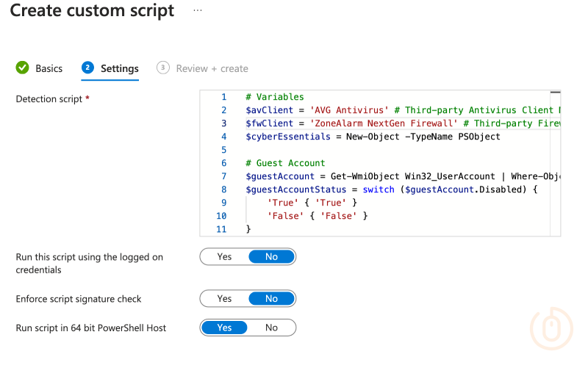Switch to the Review + create step
The width and height of the screenshot is (588, 365).
point(212,68)
